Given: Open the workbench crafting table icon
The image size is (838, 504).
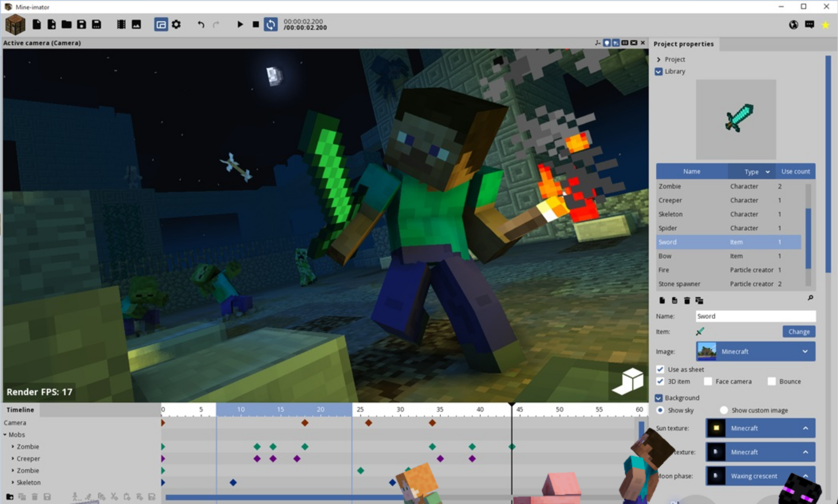Looking at the screenshot, I should coord(15,25).
